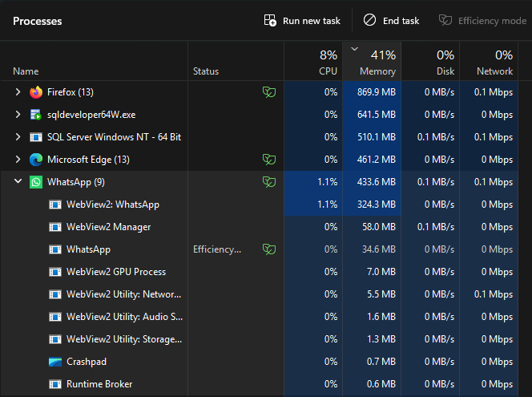
Task: Click the WebView2 Utility: Storage... process icon
Action: (55, 339)
